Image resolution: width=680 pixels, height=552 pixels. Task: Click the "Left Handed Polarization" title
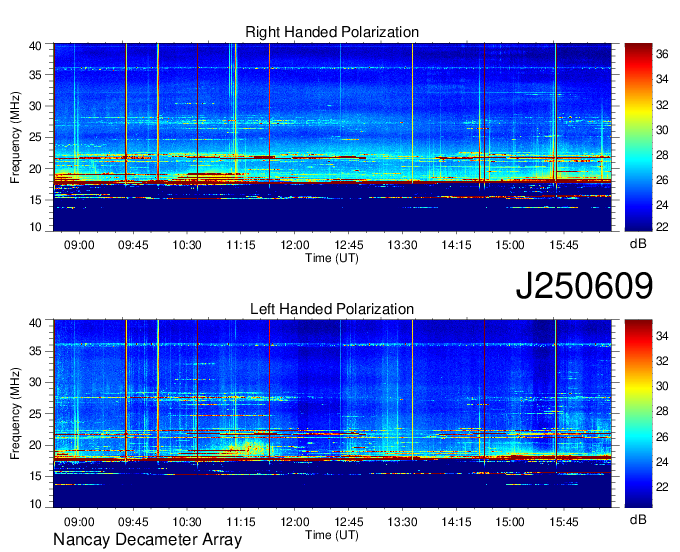pyautogui.click(x=332, y=309)
